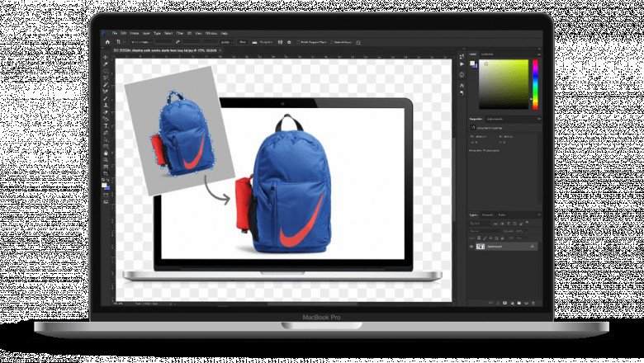The image size is (644, 363).
Task: Toggle the layer filter switch
Action: pyautogui.click(x=527, y=223)
